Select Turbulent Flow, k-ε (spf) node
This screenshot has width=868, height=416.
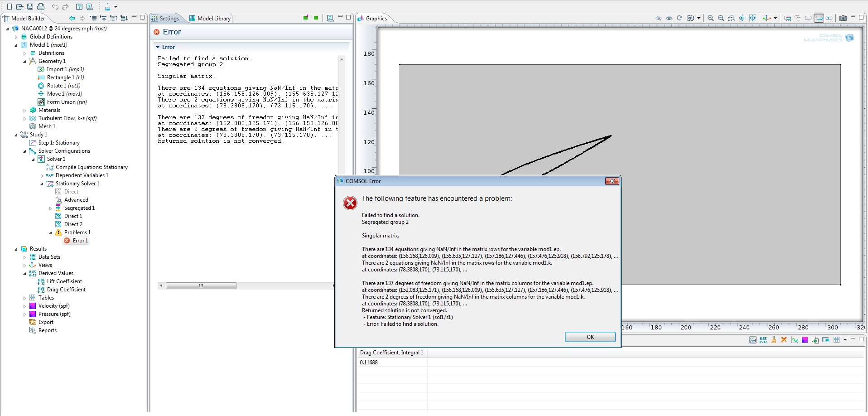coord(63,118)
